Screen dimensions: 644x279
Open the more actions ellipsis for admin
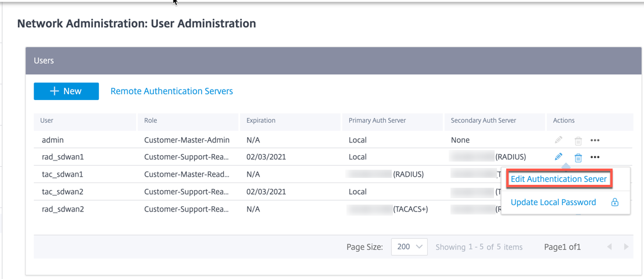pos(595,140)
